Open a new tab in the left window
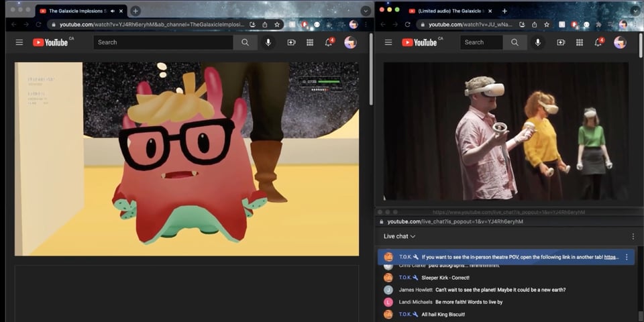This screenshot has height=322, width=644. (135, 11)
